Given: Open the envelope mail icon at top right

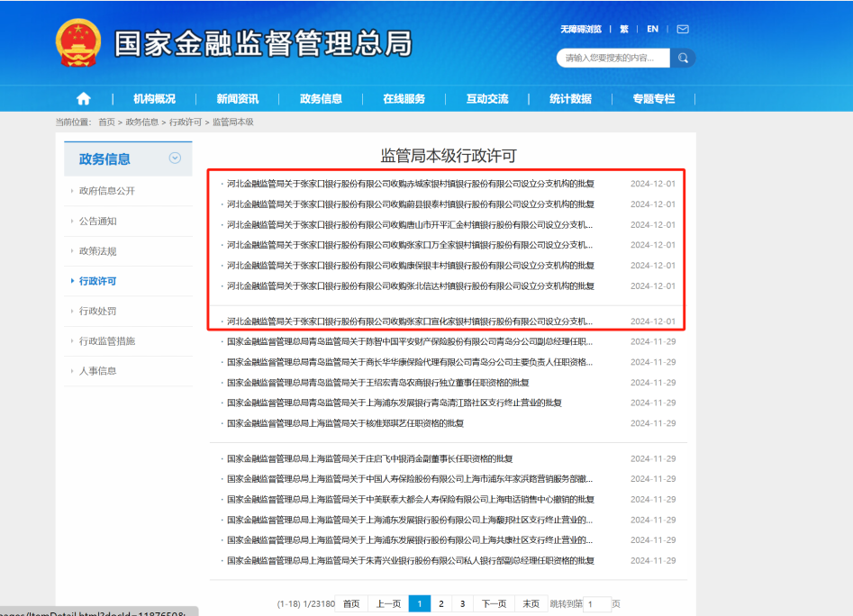Looking at the screenshot, I should 685,29.
